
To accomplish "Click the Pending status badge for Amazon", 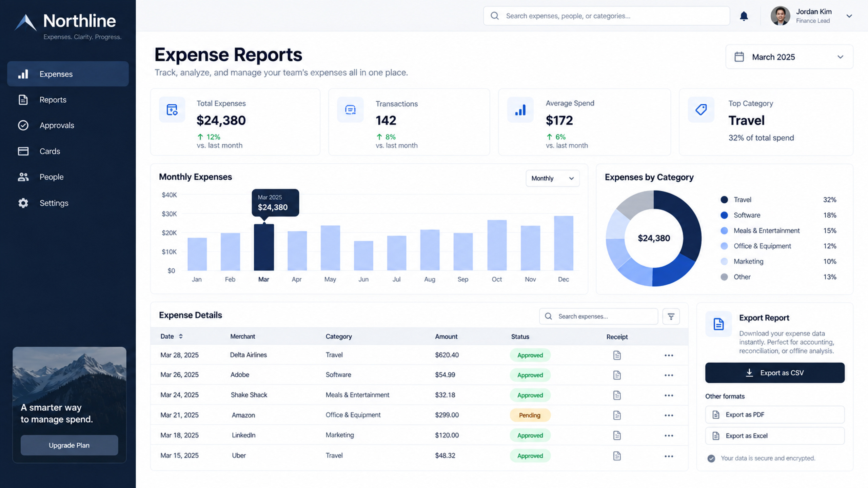I will click(530, 415).
